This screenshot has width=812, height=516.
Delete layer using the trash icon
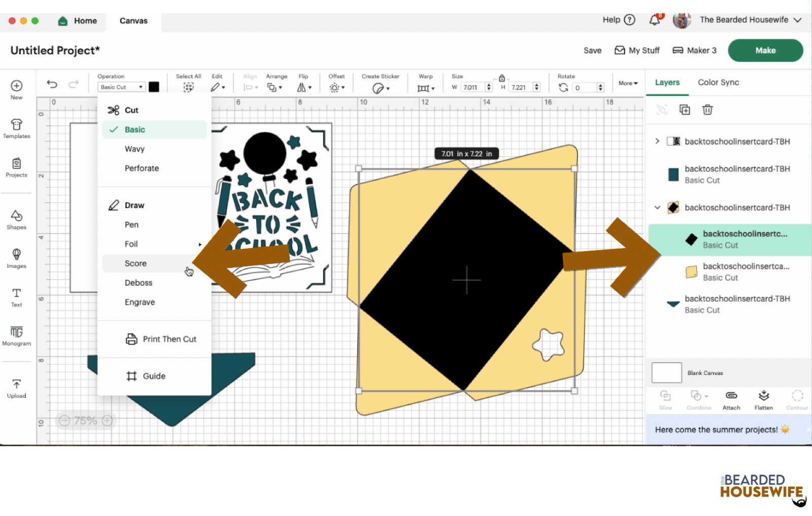(x=707, y=110)
